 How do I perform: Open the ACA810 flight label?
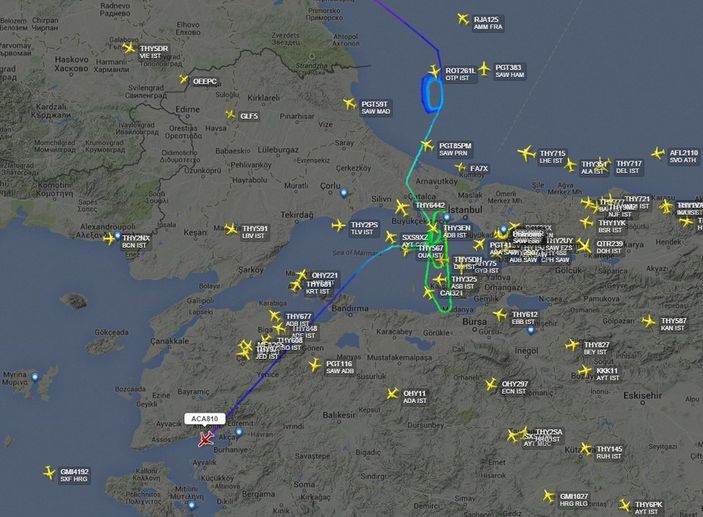click(205, 419)
